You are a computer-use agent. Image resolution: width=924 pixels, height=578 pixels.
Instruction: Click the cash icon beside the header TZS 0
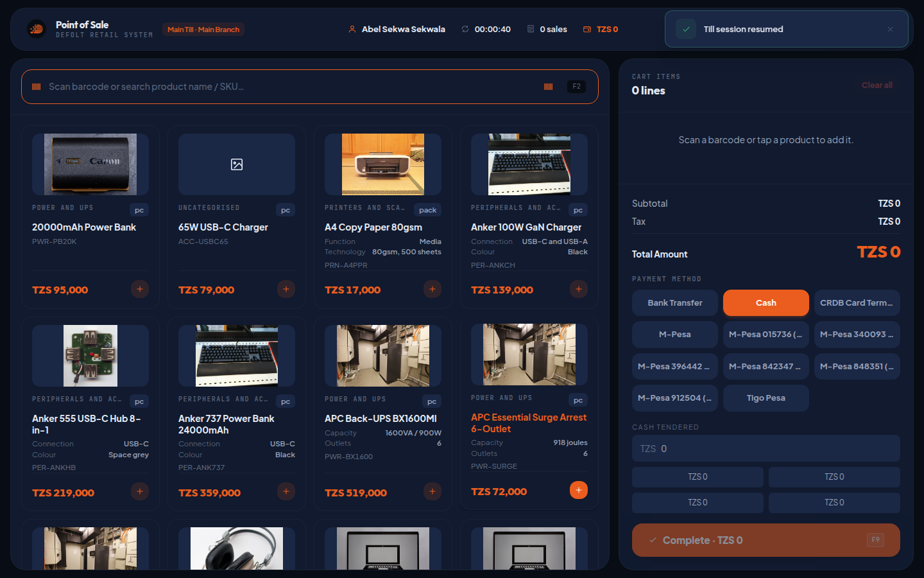(x=587, y=29)
